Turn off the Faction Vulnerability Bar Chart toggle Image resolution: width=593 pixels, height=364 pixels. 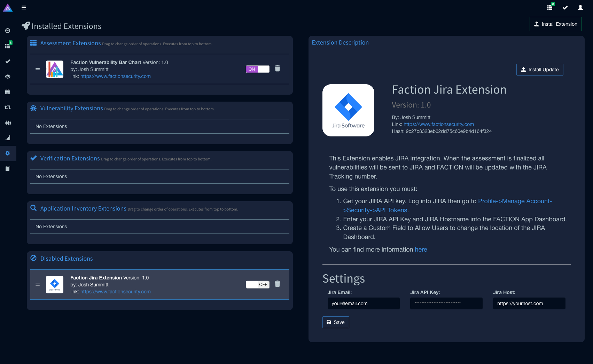click(x=258, y=69)
